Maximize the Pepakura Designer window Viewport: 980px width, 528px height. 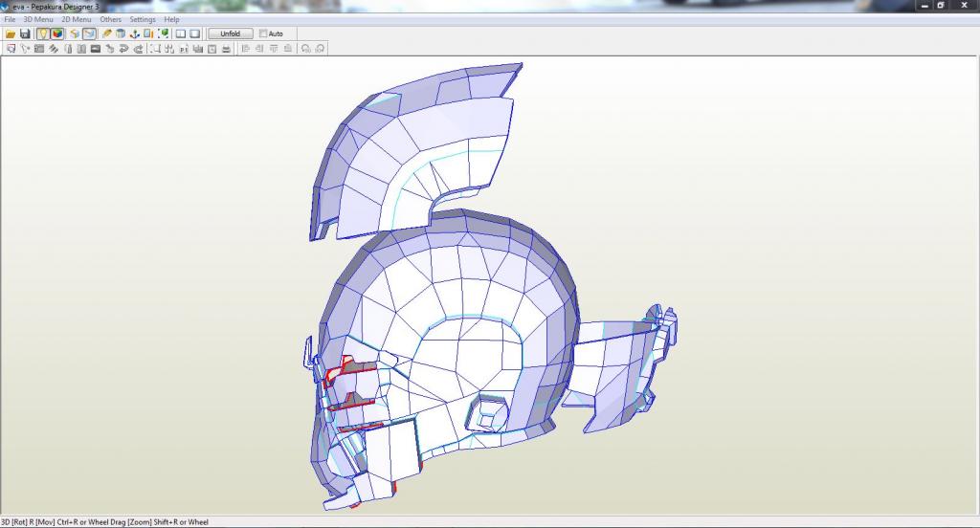click(x=941, y=6)
